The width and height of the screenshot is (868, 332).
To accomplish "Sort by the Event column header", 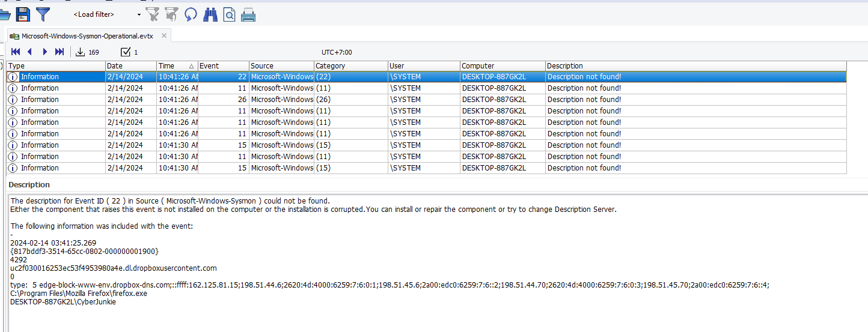I will [x=222, y=66].
